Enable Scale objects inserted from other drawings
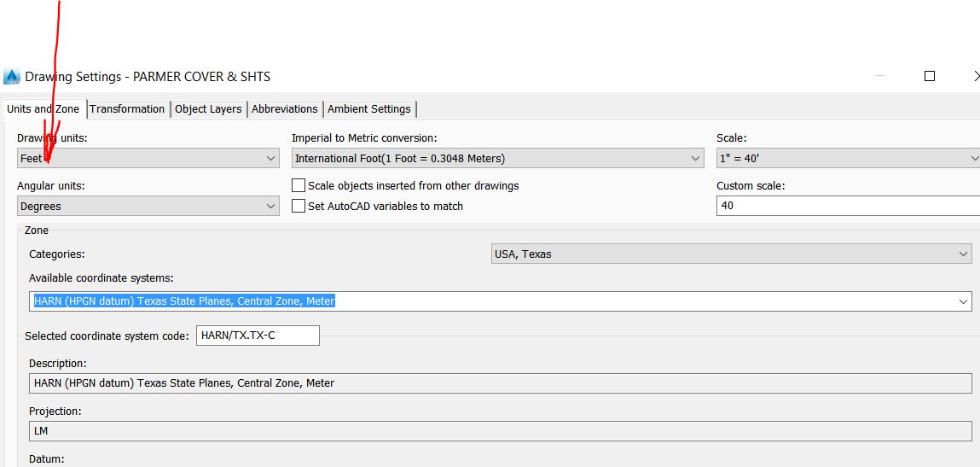Image resolution: width=980 pixels, height=467 pixels. tap(299, 185)
